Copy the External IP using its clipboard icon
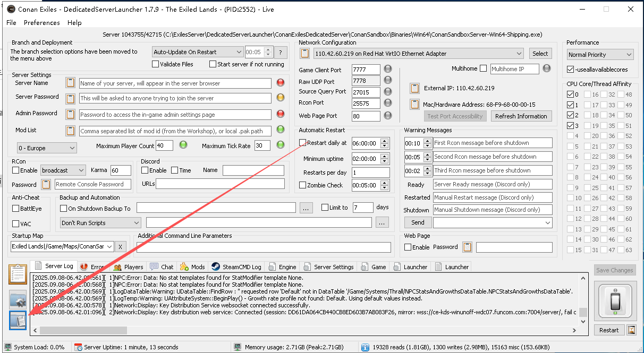The height and width of the screenshot is (353, 644). pos(414,88)
